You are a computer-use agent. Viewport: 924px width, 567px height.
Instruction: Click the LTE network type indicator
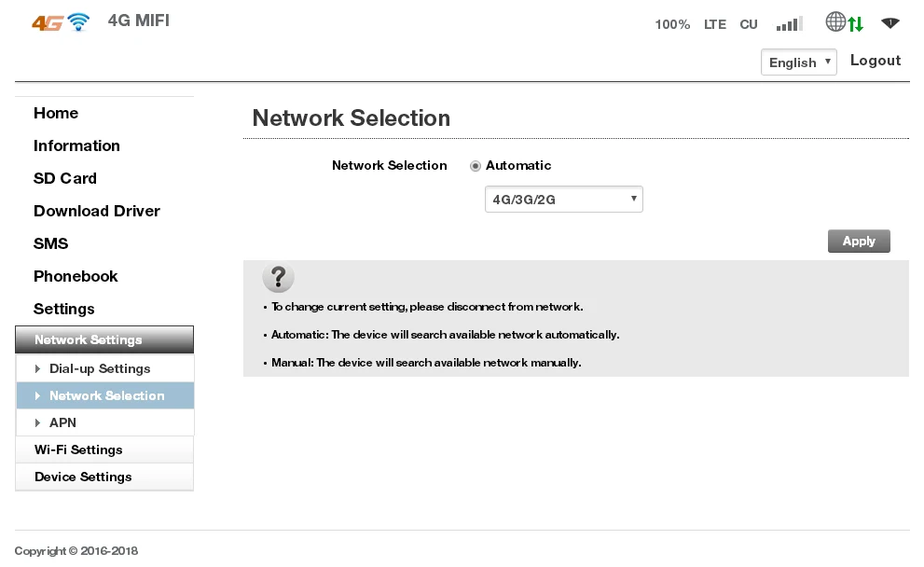tap(715, 25)
